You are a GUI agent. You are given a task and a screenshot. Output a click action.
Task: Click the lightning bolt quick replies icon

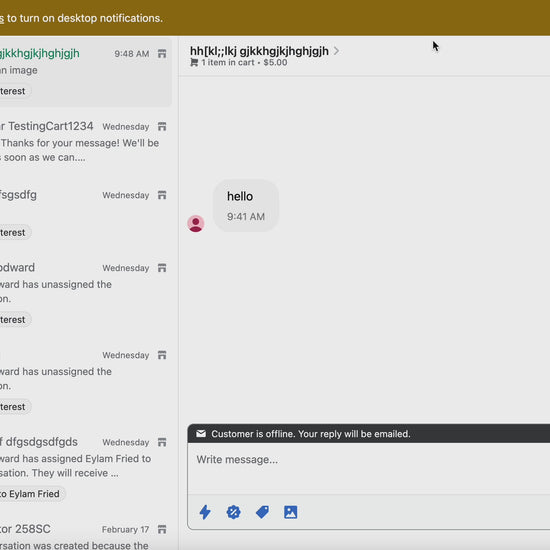click(x=205, y=512)
